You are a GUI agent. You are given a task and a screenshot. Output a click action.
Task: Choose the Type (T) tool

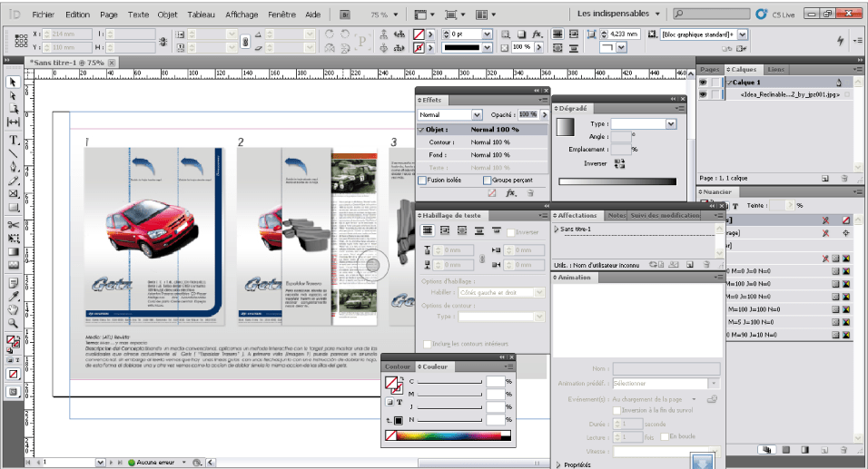14,140
